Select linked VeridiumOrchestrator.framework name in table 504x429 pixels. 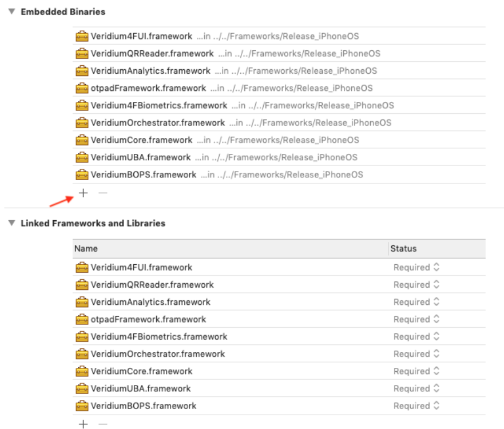(158, 354)
